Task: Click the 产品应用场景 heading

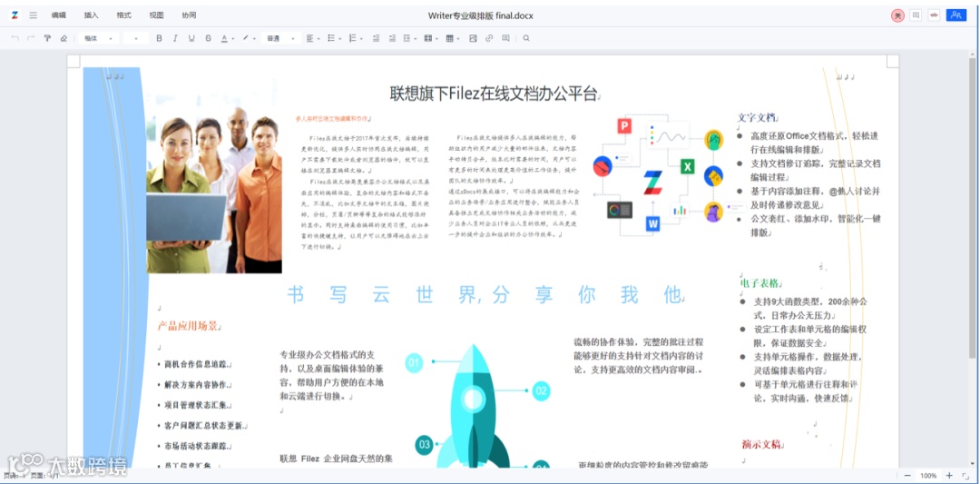Action: pyautogui.click(x=188, y=326)
